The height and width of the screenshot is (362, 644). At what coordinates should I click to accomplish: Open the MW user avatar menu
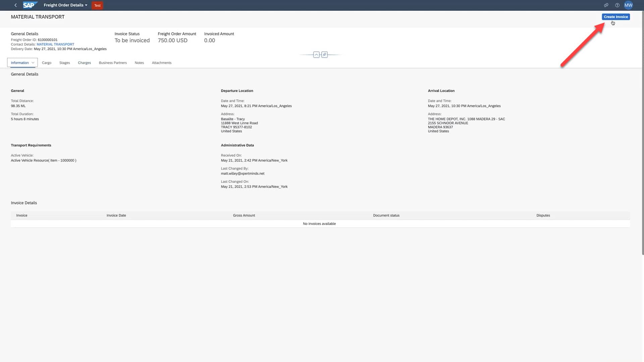[x=628, y=5]
